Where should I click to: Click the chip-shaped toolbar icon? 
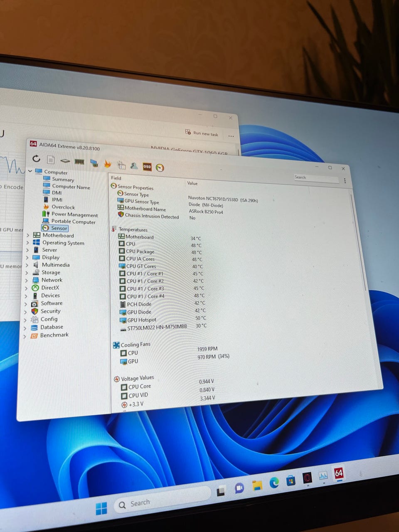point(65,161)
